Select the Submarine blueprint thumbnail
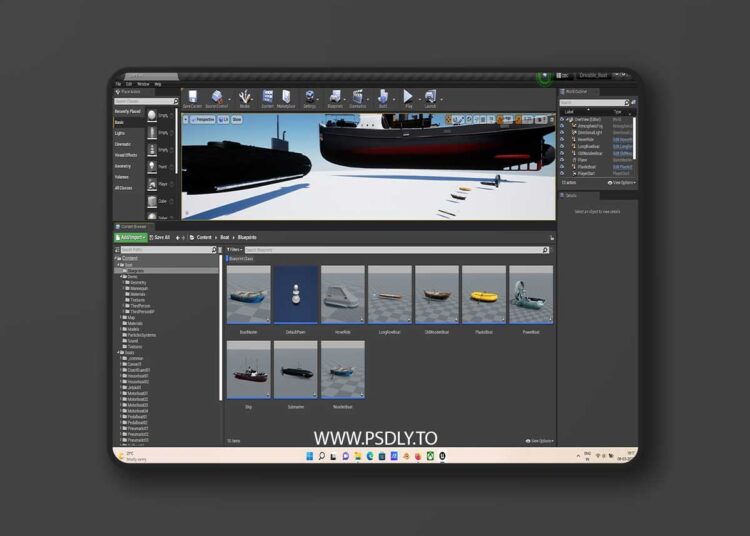Image resolution: width=750 pixels, height=536 pixels. (x=297, y=370)
